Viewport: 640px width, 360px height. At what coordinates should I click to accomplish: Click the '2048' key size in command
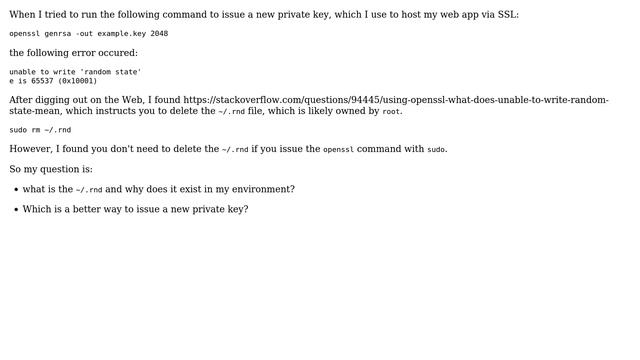(x=159, y=33)
